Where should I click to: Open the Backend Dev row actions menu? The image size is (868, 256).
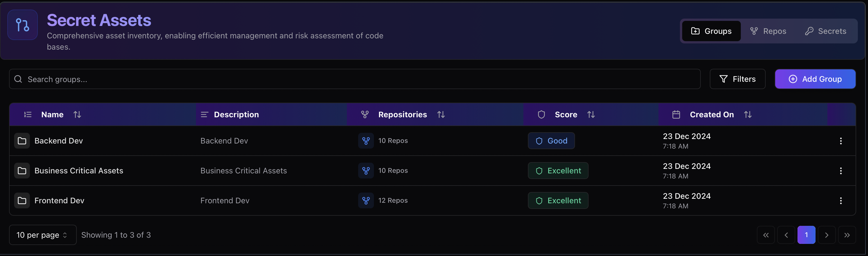click(840, 141)
